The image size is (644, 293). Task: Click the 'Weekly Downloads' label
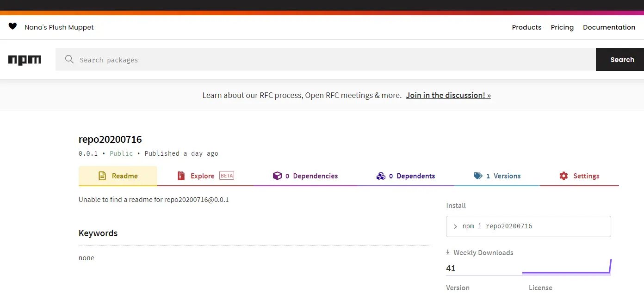pyautogui.click(x=483, y=252)
